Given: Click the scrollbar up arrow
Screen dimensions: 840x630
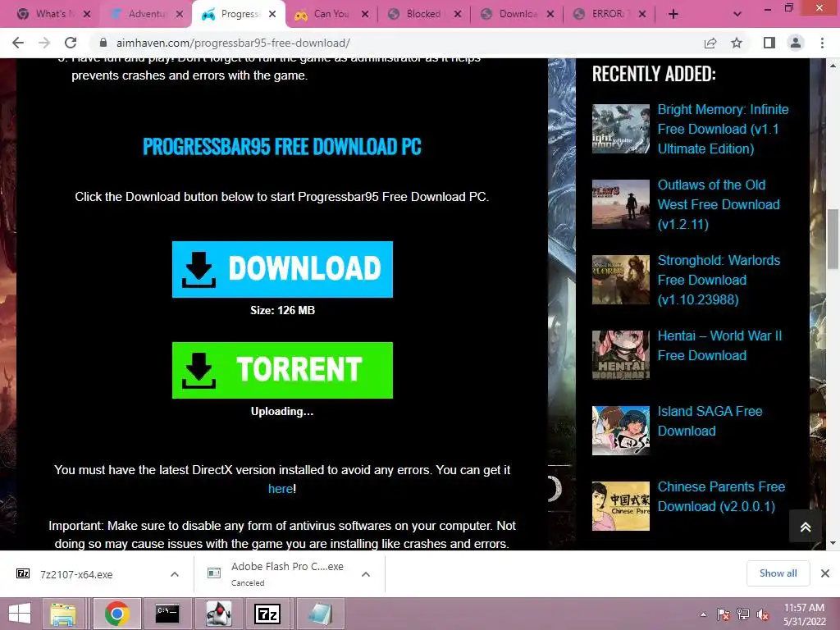Looking at the screenshot, I should pyautogui.click(x=833, y=66).
